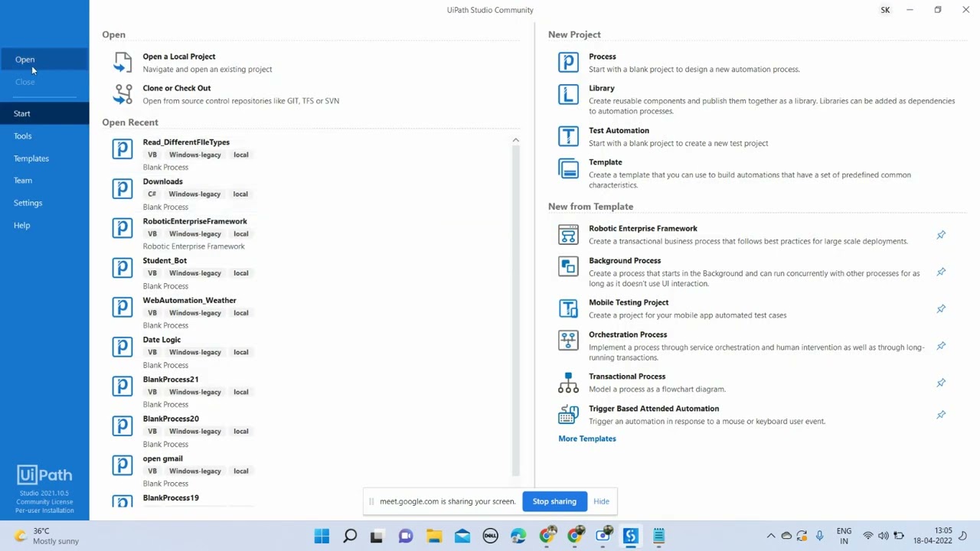Click the Transactional Process flowchart icon
The height and width of the screenshot is (551, 980).
point(568,382)
